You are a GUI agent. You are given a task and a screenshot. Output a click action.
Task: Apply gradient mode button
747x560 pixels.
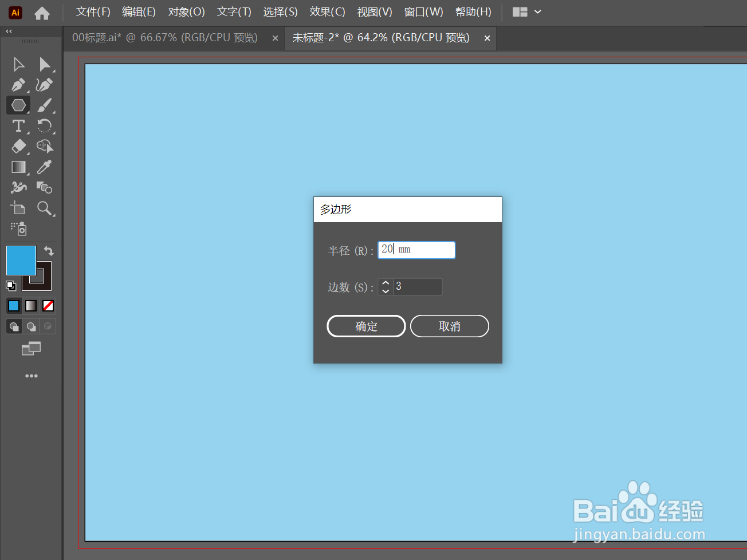pyautogui.click(x=31, y=306)
